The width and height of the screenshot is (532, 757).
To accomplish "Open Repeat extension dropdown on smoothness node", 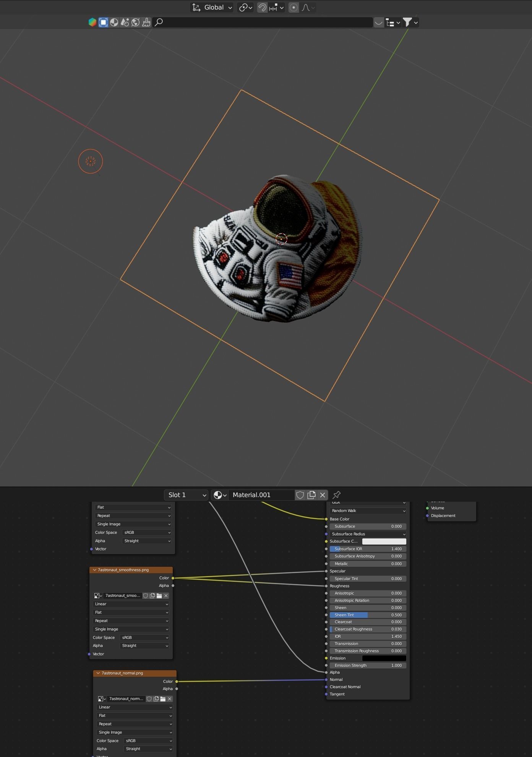I will pyautogui.click(x=131, y=621).
